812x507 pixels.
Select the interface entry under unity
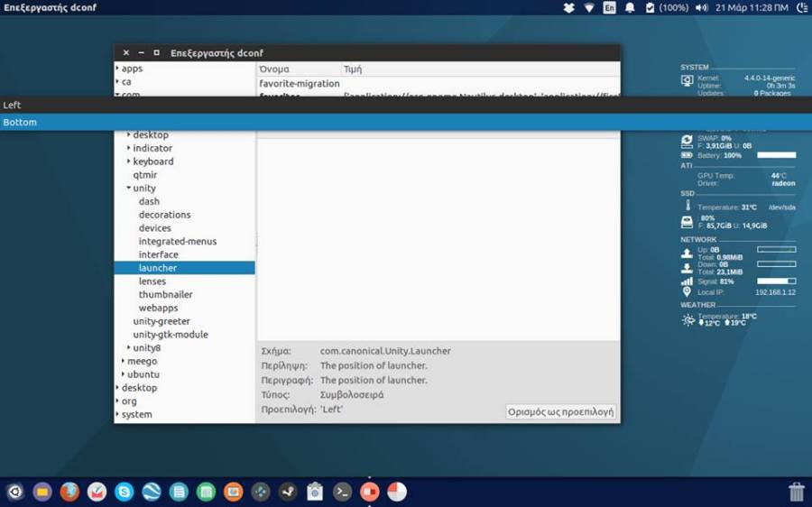159,254
